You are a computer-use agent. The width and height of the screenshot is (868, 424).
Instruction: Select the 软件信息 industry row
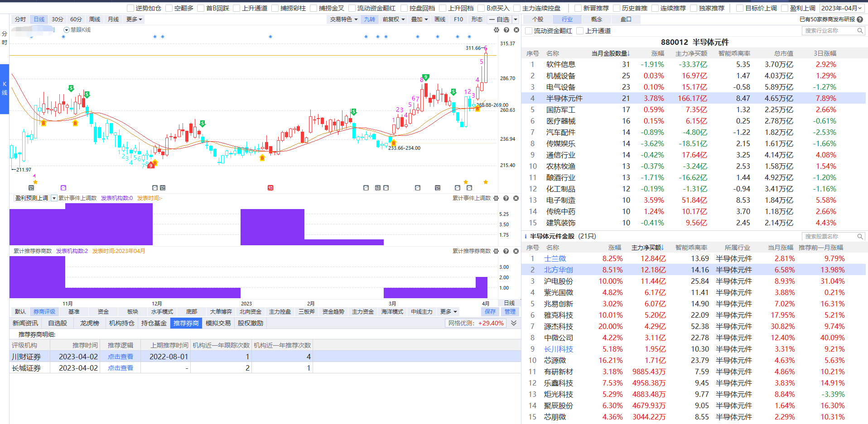coord(694,64)
